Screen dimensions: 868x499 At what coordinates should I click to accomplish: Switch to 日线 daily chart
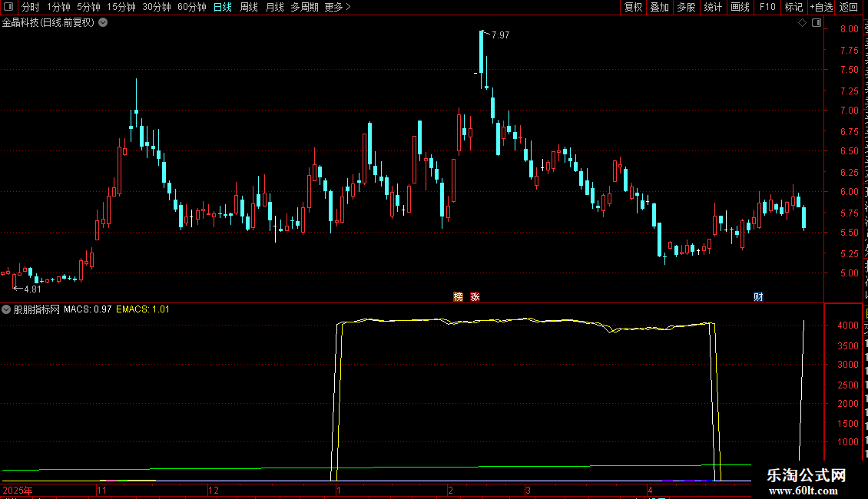(223, 7)
